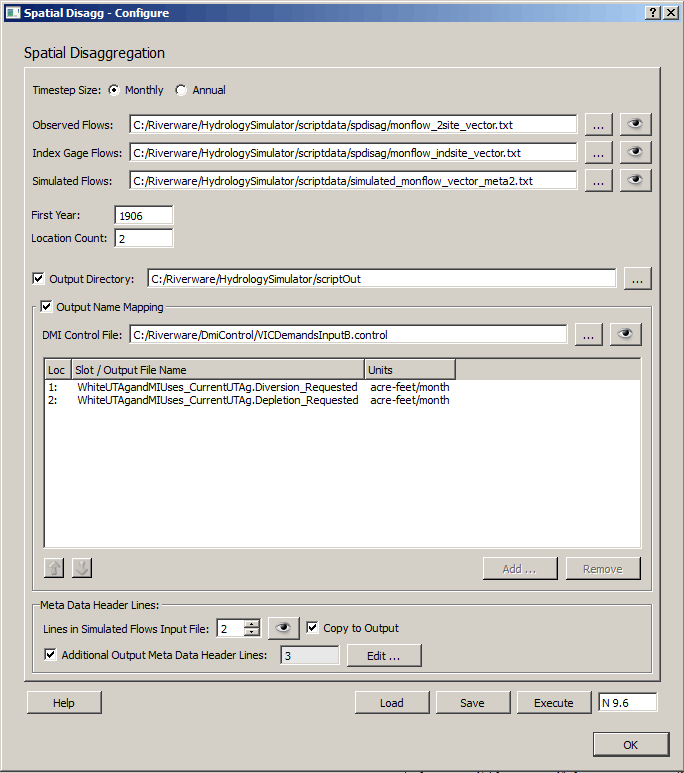Move mapping row down with down arrow

pyautogui.click(x=82, y=568)
